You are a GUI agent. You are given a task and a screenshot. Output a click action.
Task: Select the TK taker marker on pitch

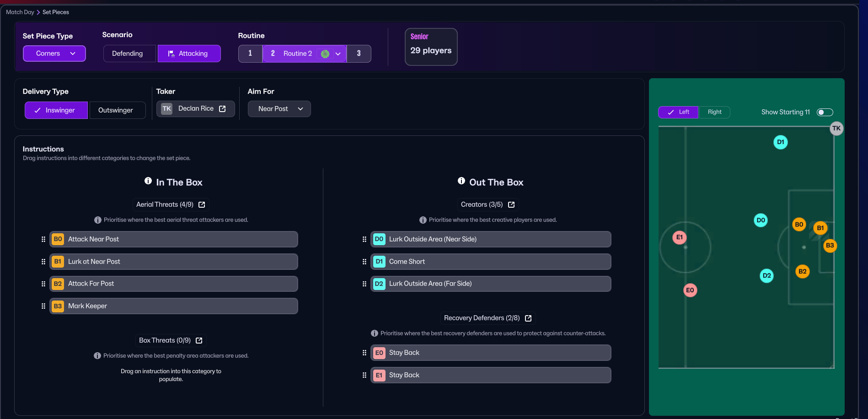pyautogui.click(x=836, y=129)
